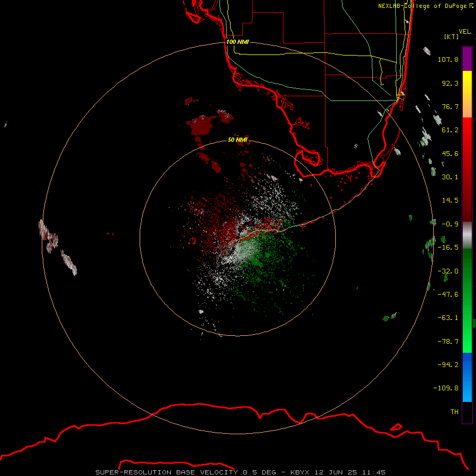Click the 100 NMI range ring label
This screenshot has width=476, height=476.
(237, 42)
